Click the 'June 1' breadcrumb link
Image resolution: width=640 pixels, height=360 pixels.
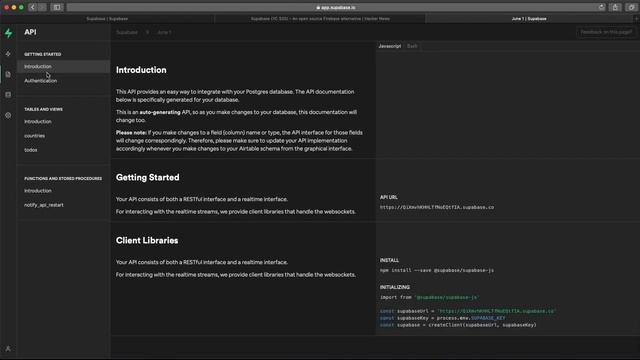point(164,32)
